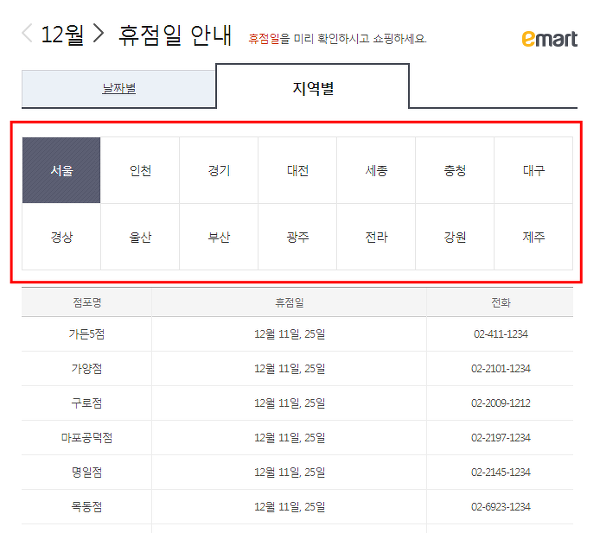Click the 휴점일을 미리 확인하시고 쇼핑하세요 notice
The width and height of the screenshot is (600, 533).
338,38
